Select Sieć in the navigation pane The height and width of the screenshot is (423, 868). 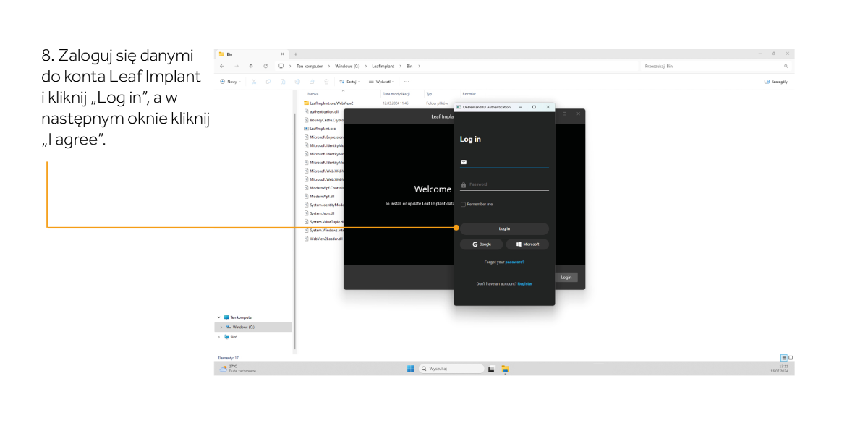click(230, 337)
